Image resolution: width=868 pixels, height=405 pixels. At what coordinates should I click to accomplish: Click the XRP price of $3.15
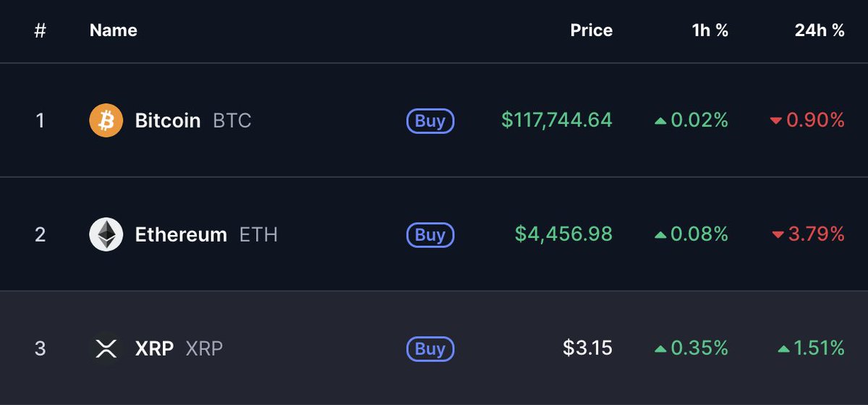click(587, 349)
